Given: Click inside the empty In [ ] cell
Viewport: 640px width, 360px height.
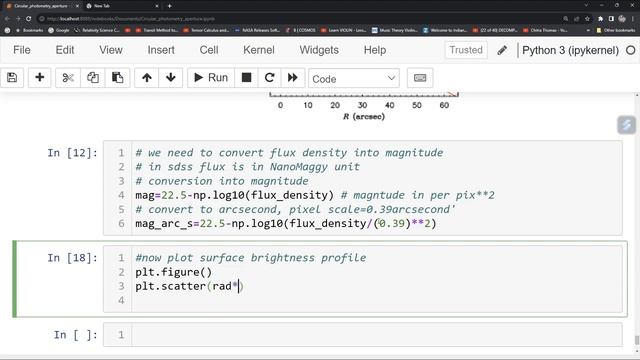Looking at the screenshot, I should pos(377,335).
